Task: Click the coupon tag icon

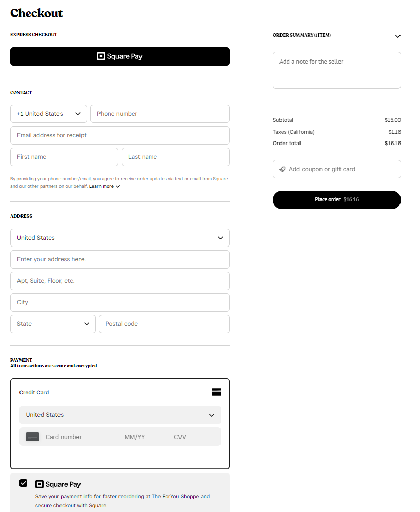Action: click(283, 169)
